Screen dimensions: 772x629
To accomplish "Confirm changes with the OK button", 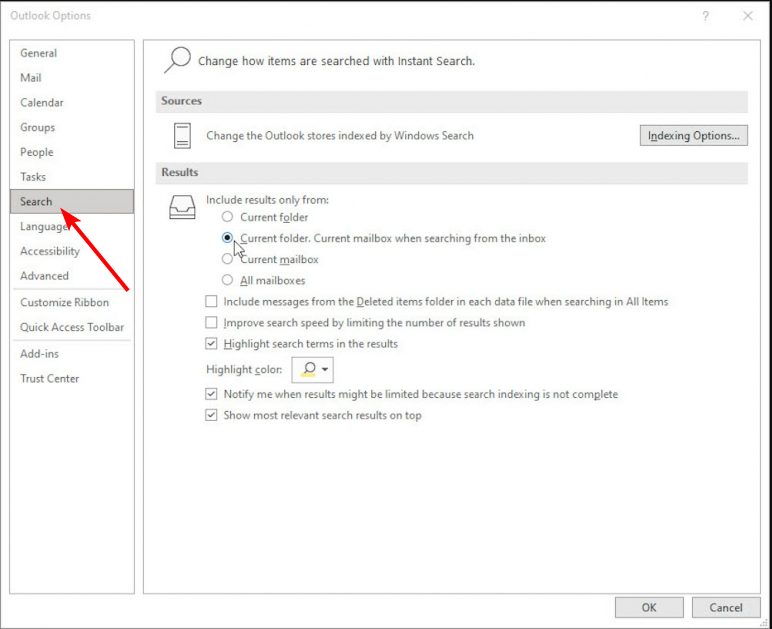I will (x=649, y=607).
